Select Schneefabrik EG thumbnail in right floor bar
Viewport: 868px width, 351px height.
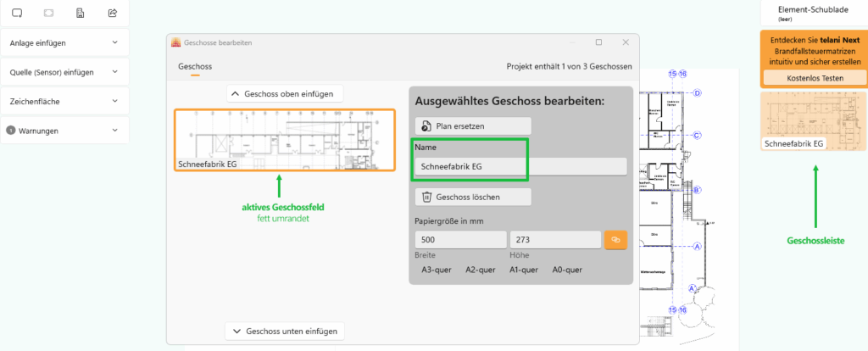(x=814, y=121)
